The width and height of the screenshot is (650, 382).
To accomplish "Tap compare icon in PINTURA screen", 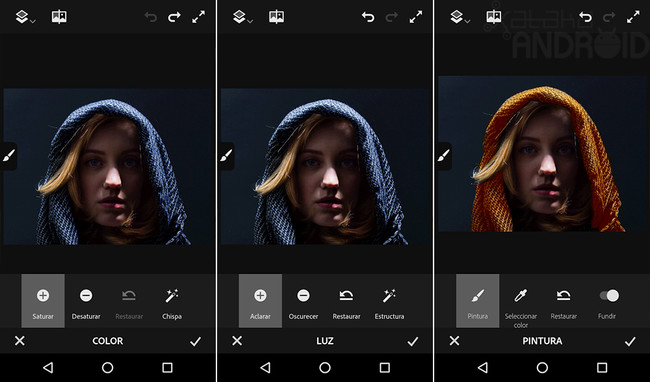I will 494,17.
